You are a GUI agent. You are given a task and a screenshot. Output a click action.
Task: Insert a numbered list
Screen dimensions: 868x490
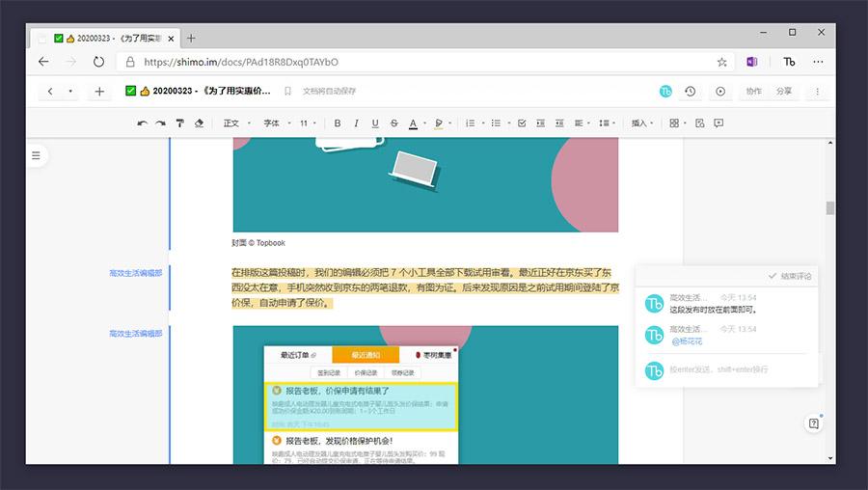[x=470, y=123]
